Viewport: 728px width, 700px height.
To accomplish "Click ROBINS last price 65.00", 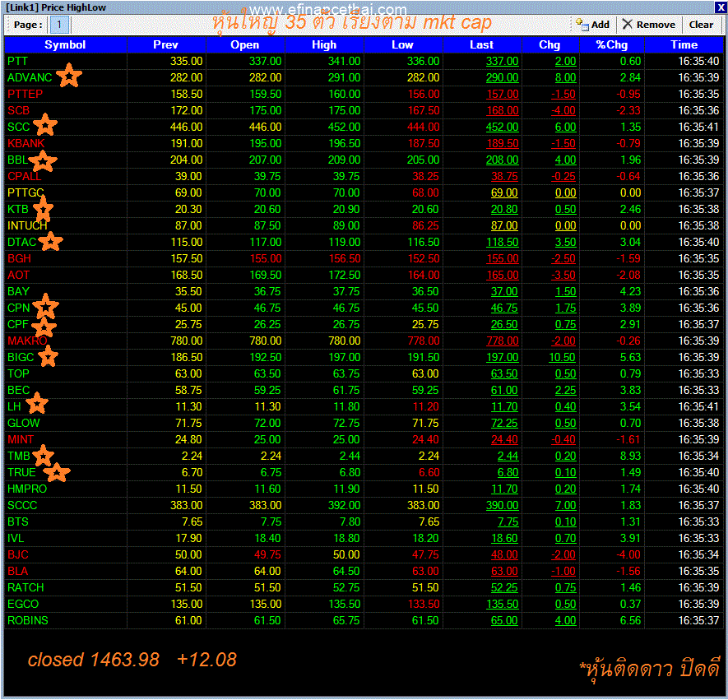I will click(x=505, y=622).
